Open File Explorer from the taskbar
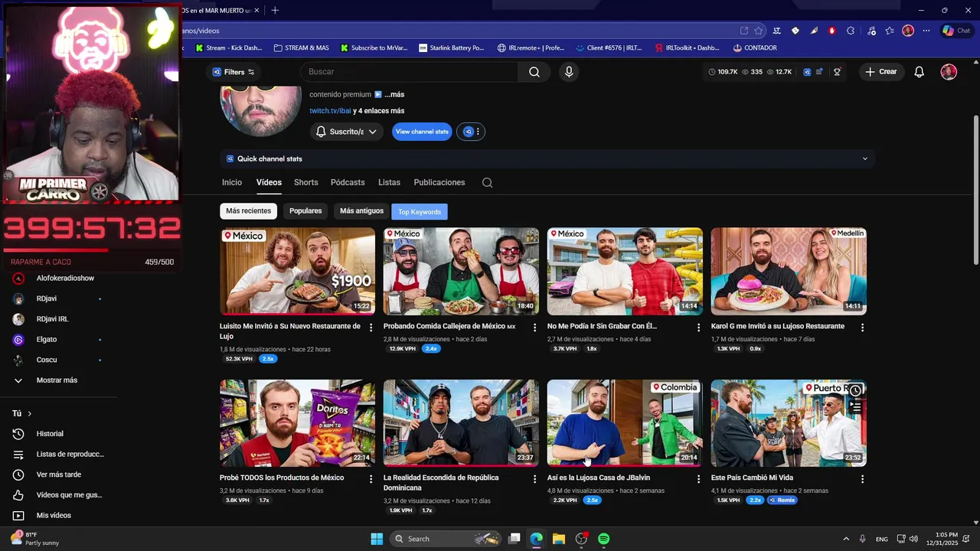 559,539
